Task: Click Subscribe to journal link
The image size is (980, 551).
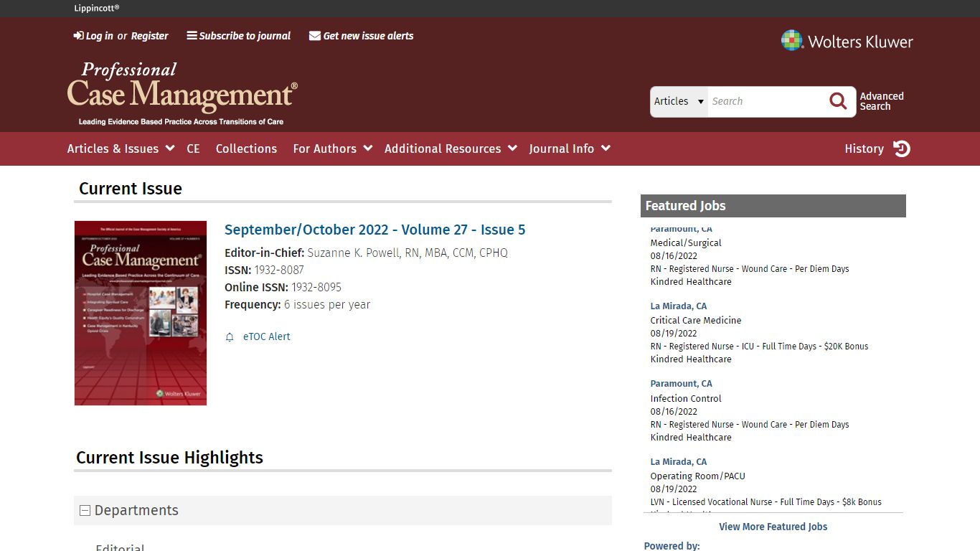Action: (x=245, y=36)
